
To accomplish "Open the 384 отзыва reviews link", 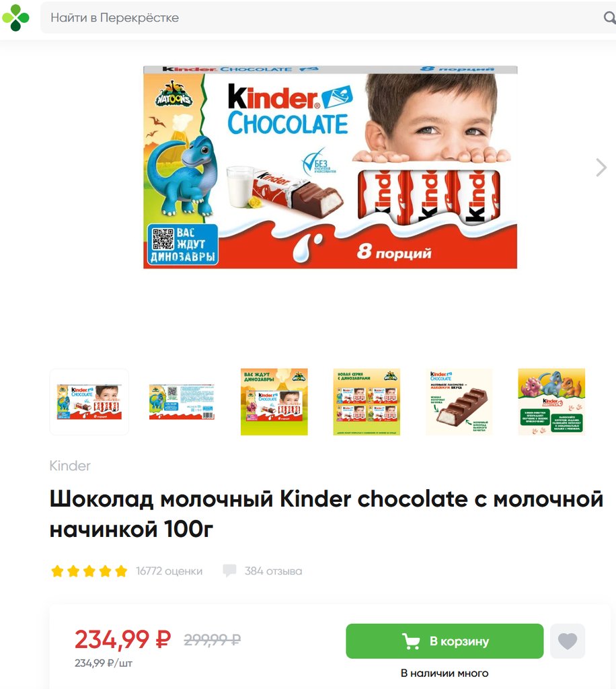I will [x=273, y=571].
